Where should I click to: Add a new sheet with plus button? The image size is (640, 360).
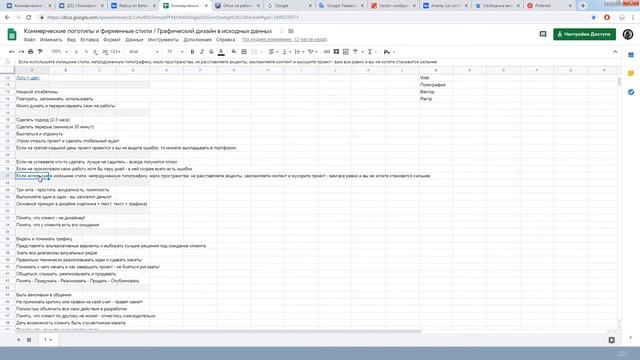pyautogui.click(x=18, y=340)
